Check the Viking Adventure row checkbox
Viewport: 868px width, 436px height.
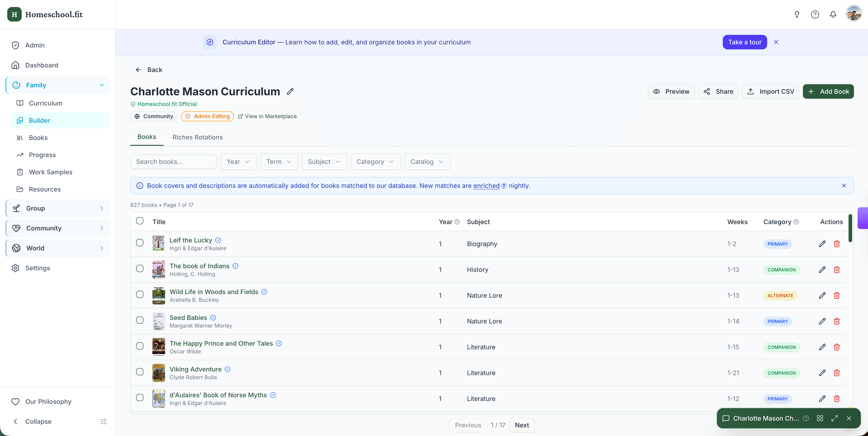click(140, 371)
